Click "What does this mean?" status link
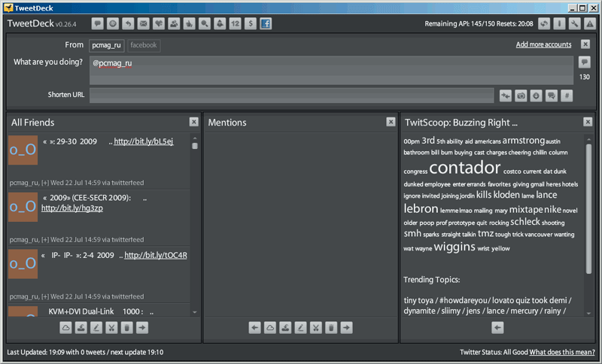Screen dimensions: 602x364 561,352
